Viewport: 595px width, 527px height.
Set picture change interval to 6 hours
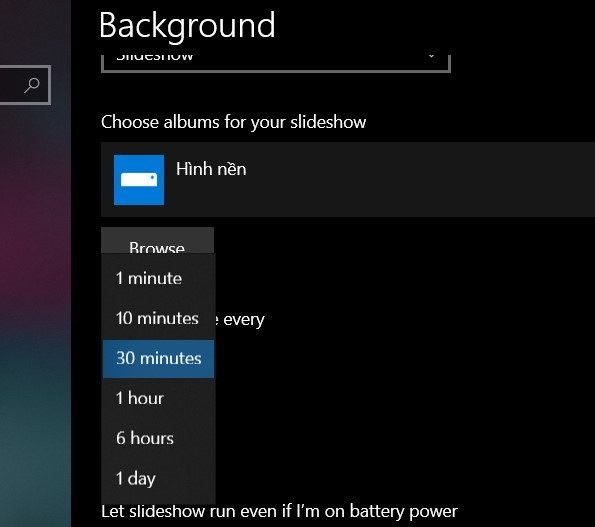[158, 438]
